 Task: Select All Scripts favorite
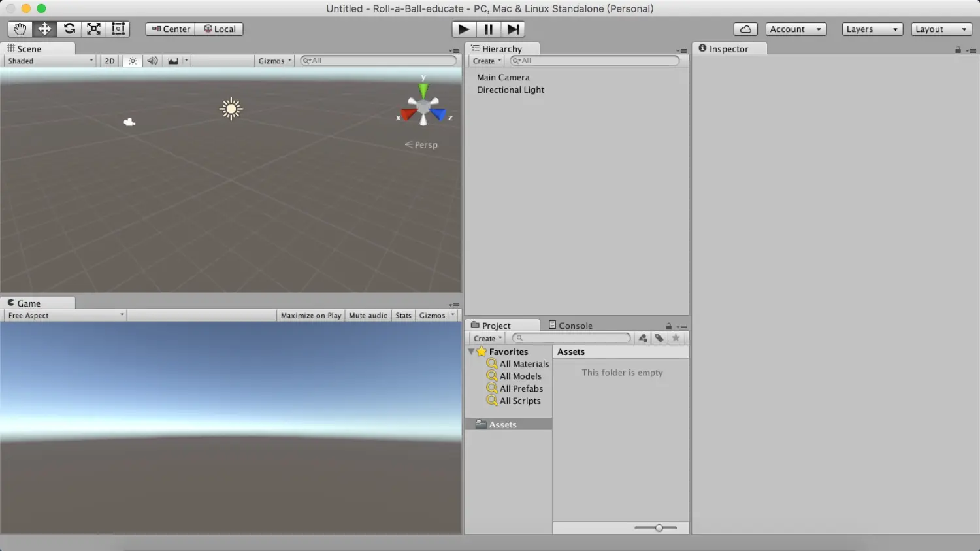pyautogui.click(x=513, y=401)
